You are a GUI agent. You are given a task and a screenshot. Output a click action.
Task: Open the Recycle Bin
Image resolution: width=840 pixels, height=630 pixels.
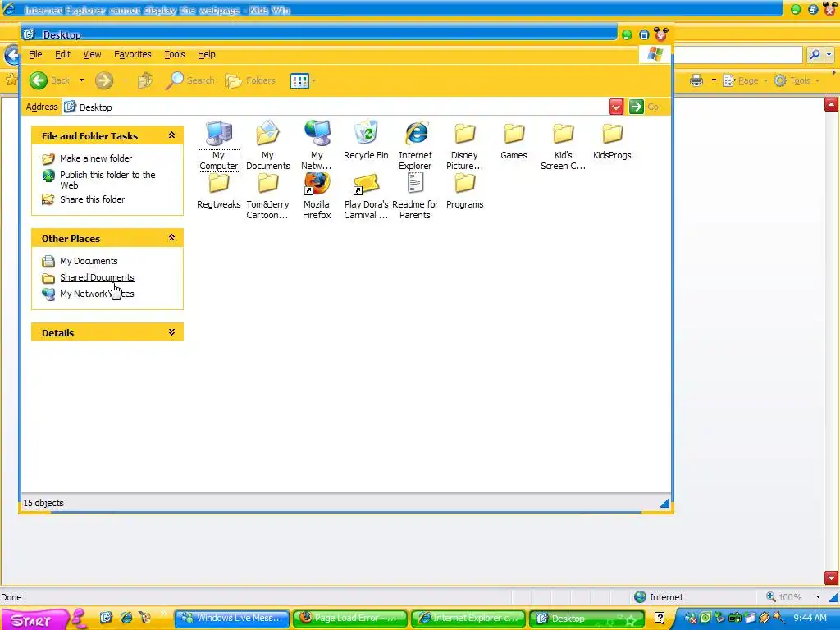(x=366, y=140)
